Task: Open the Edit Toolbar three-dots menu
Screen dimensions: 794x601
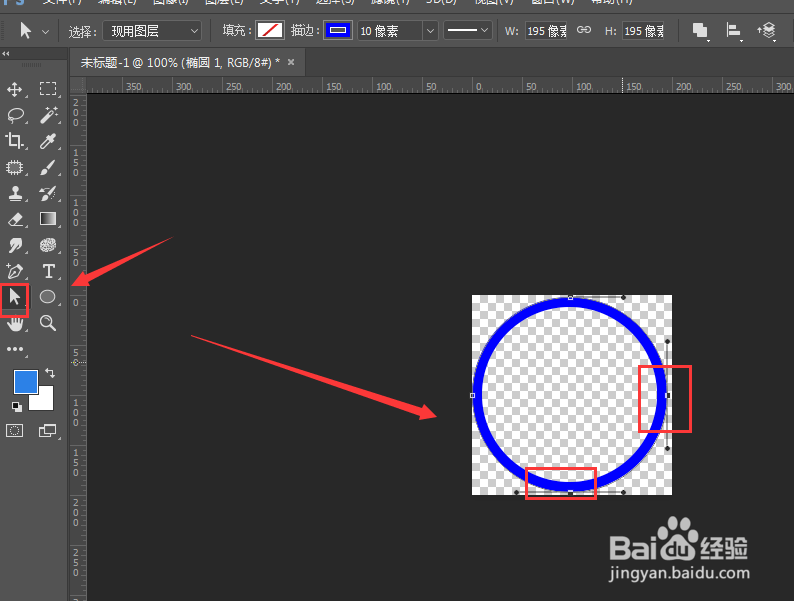Action: click(x=15, y=349)
